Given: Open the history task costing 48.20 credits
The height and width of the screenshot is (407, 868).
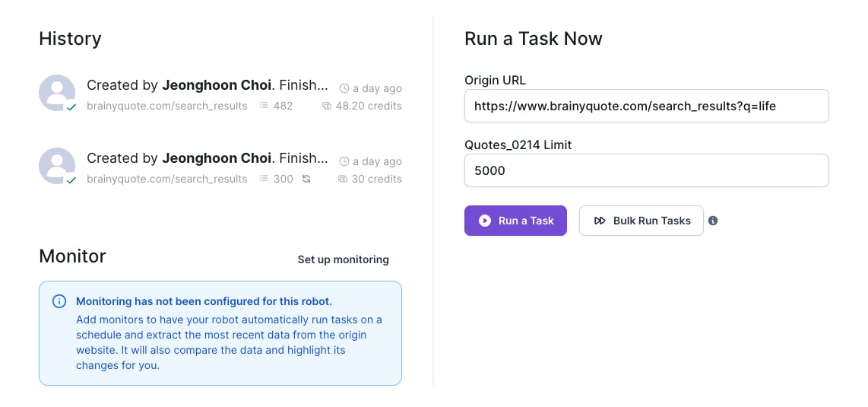Looking at the screenshot, I should tap(207, 85).
